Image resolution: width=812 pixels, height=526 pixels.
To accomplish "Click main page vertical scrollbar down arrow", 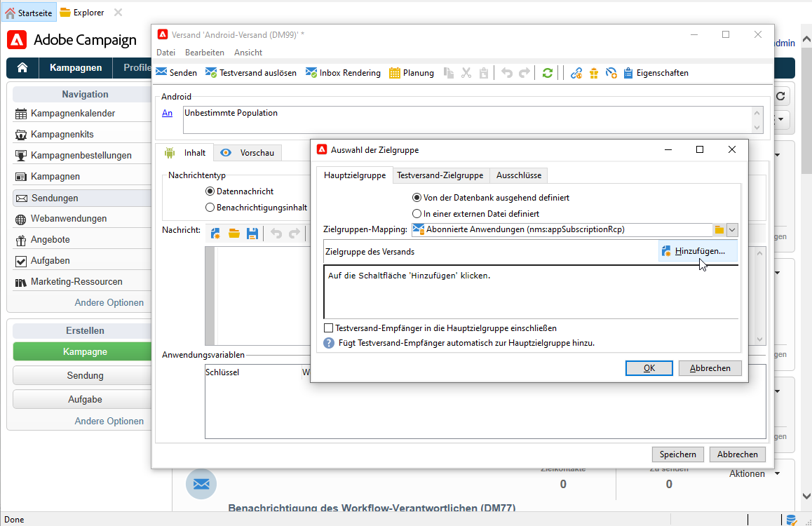I will [x=806, y=496].
